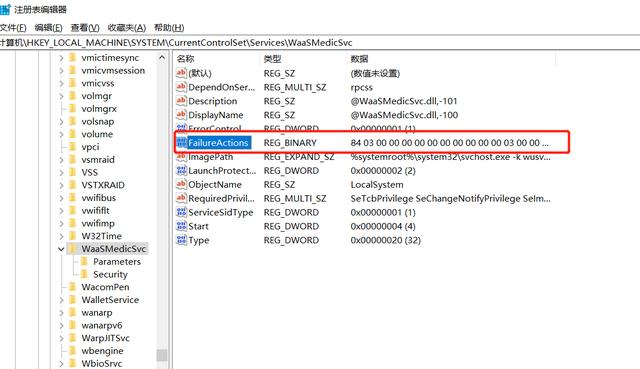
Task: Expand the vmicvss key
Action: tap(61, 84)
